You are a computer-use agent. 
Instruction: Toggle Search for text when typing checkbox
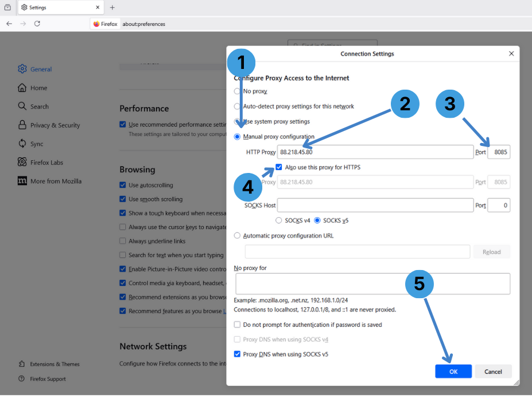[122, 255]
